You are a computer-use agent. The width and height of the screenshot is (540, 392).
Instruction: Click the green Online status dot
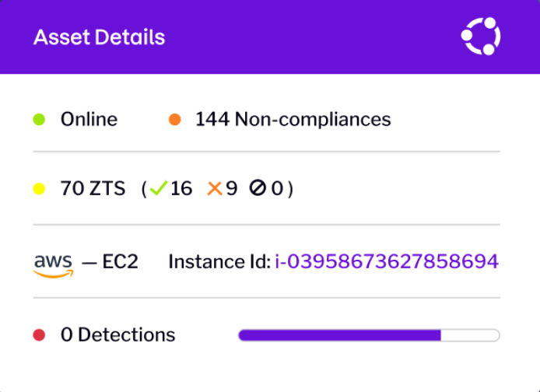39,120
